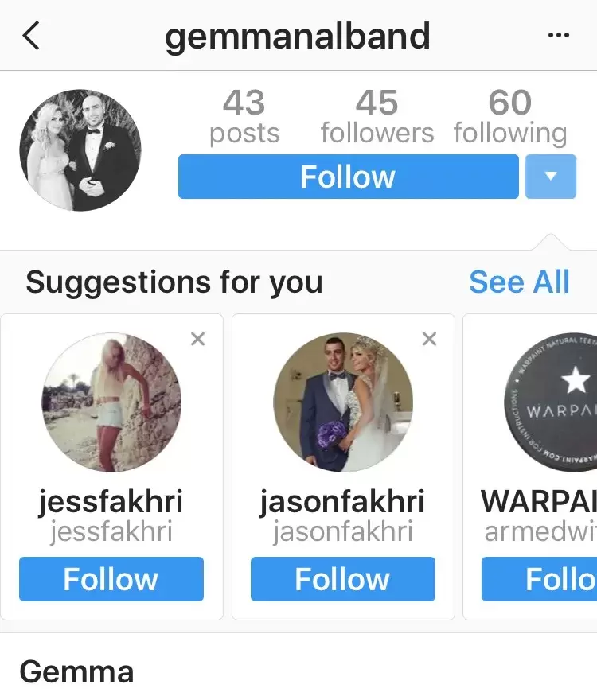Tap the back arrow icon
This screenshot has height=700, width=597.
(x=31, y=35)
